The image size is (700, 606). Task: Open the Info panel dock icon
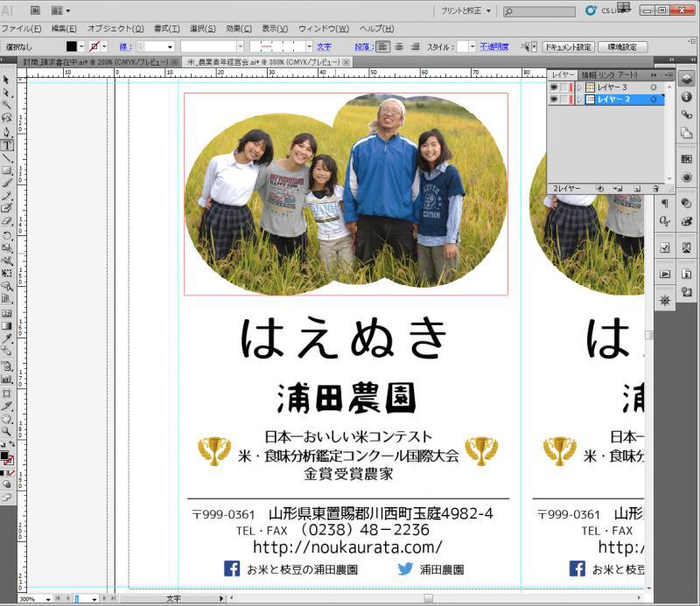point(687,97)
